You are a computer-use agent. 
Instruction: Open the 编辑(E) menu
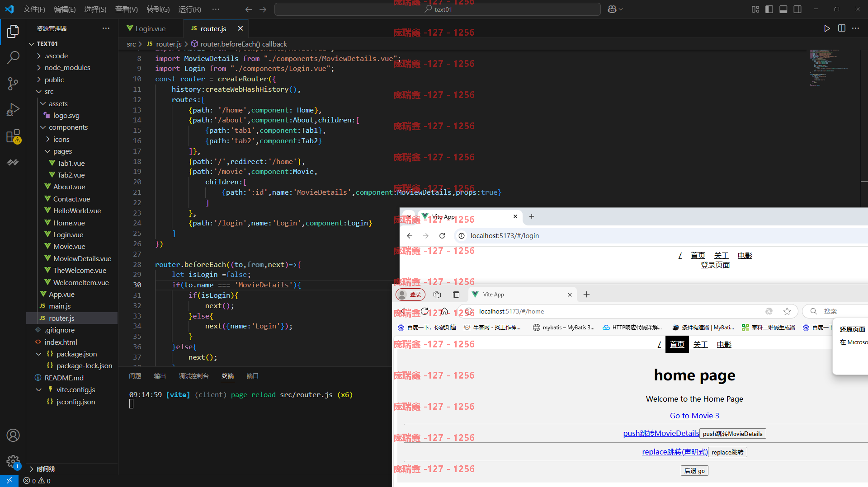tap(64, 9)
